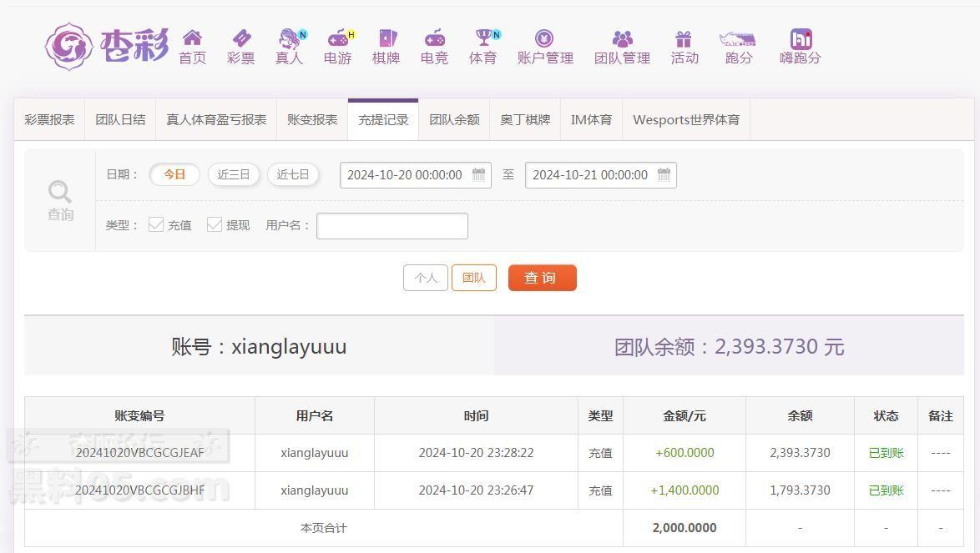
Task: Open the start date calendar icon
Action: pyautogui.click(x=479, y=175)
